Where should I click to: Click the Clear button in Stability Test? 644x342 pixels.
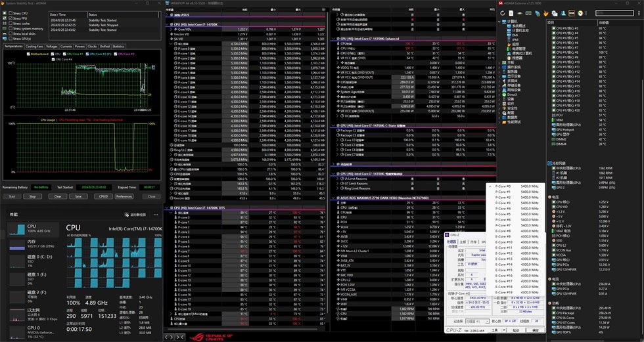pyautogui.click(x=58, y=196)
